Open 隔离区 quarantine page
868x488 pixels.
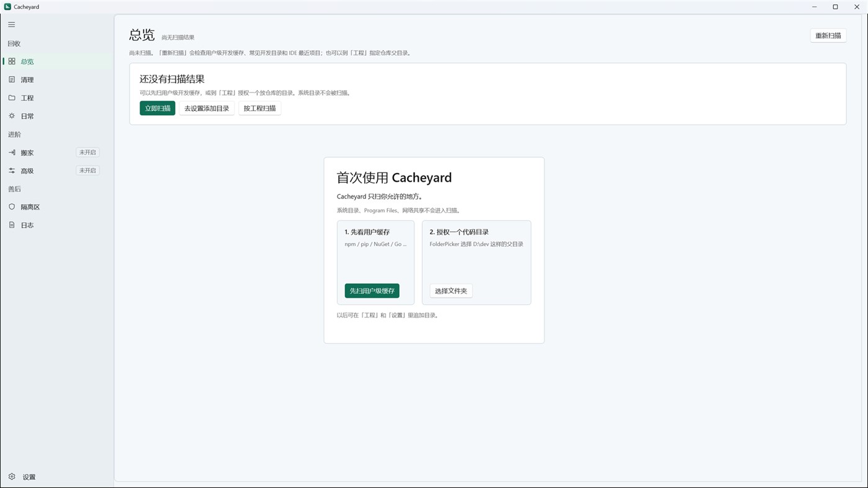[x=57, y=207]
